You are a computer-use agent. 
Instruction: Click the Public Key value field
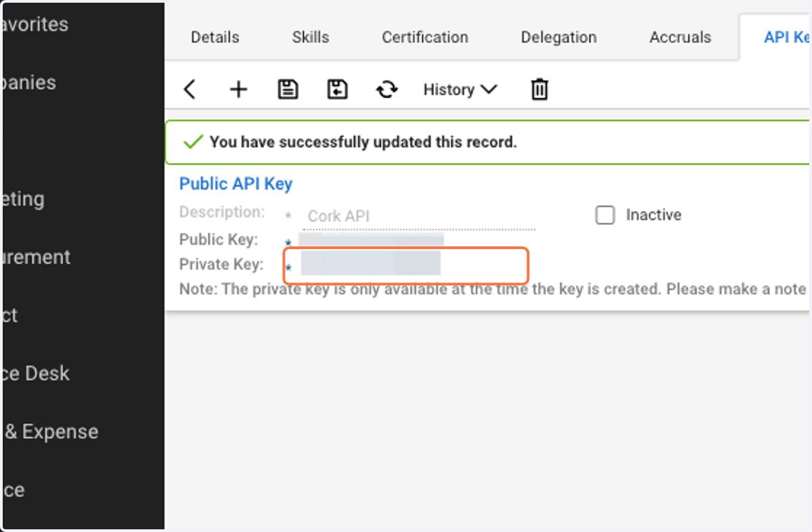click(371, 240)
